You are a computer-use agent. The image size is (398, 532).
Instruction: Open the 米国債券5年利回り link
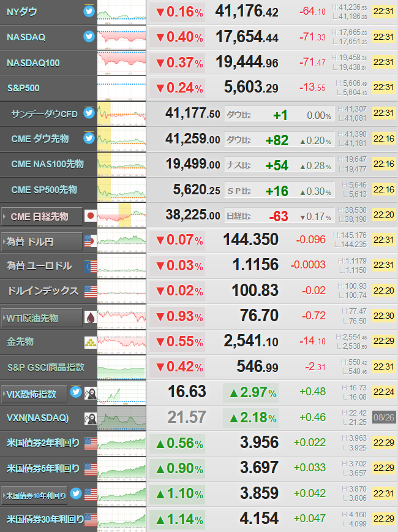[x=43, y=468]
